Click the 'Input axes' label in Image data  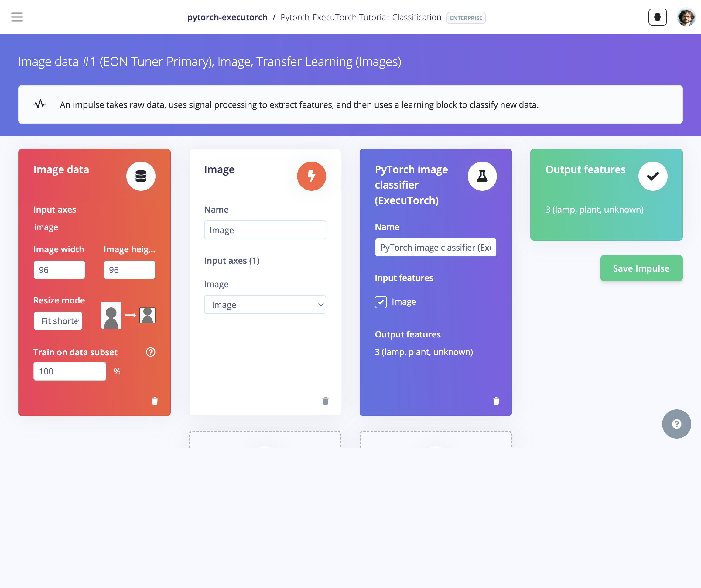(x=55, y=210)
